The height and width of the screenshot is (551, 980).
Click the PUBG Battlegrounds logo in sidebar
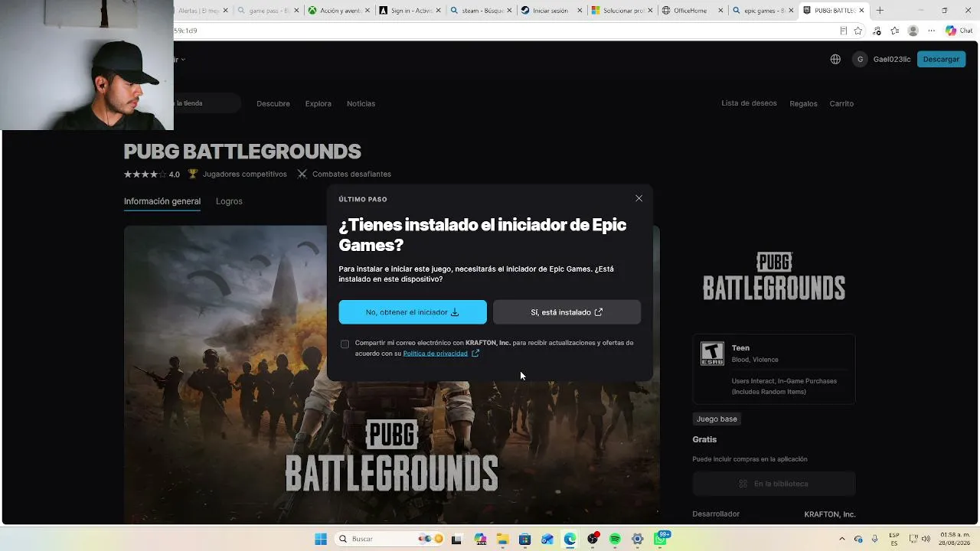coord(774,276)
